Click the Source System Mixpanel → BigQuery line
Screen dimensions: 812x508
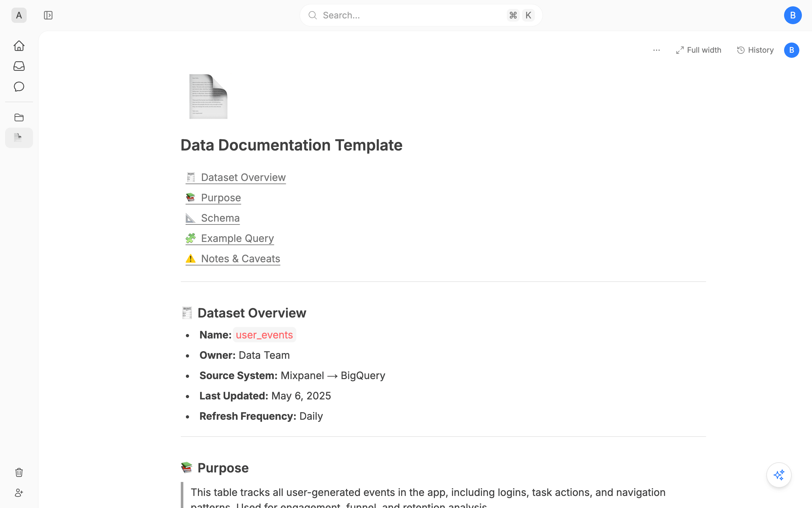click(x=292, y=375)
